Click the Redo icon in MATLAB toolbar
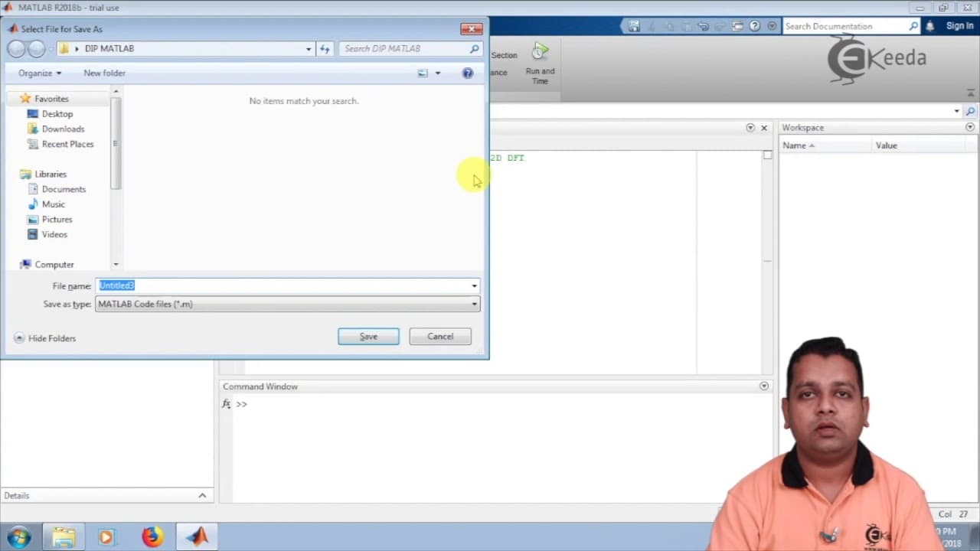This screenshot has width=980, height=551. tap(720, 26)
